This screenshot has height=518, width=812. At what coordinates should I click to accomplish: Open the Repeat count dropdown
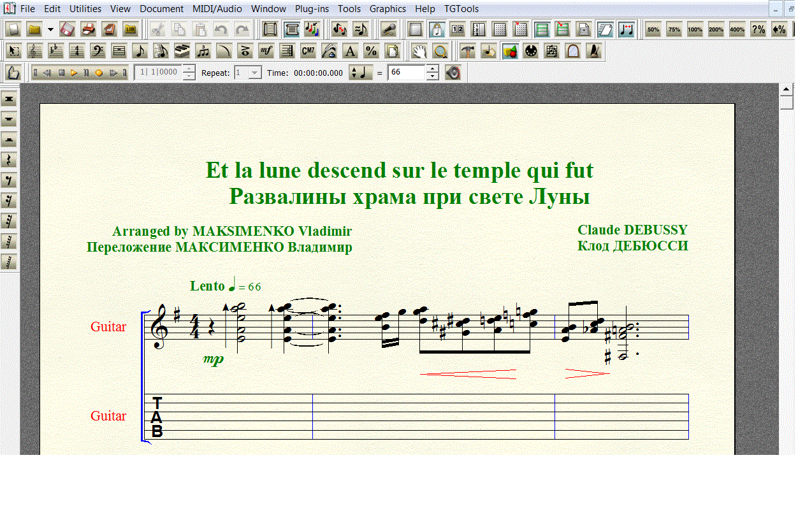pyautogui.click(x=255, y=73)
